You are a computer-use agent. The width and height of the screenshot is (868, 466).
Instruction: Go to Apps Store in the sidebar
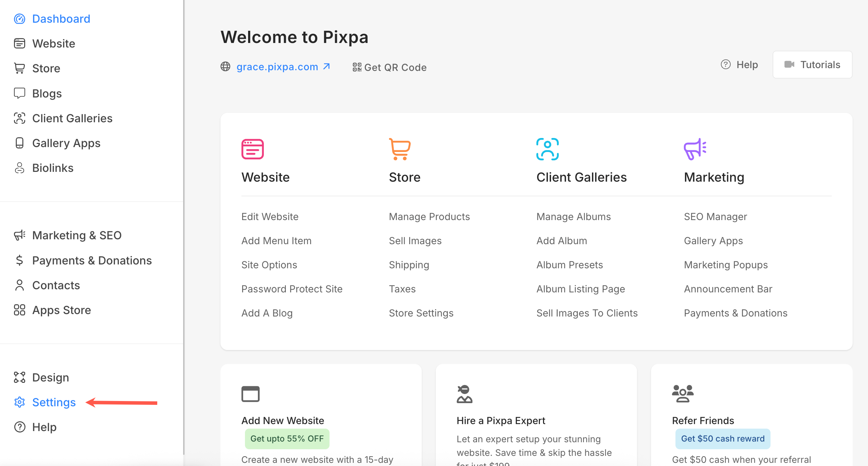62,310
